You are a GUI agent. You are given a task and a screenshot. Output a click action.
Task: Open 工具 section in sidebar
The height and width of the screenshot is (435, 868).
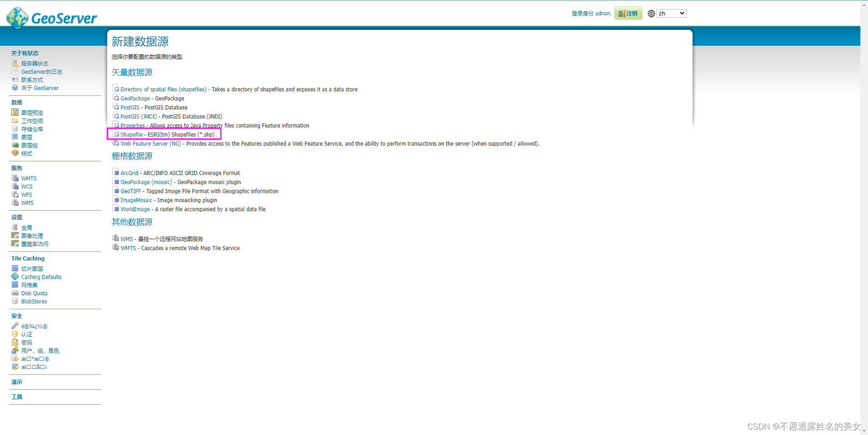click(17, 397)
